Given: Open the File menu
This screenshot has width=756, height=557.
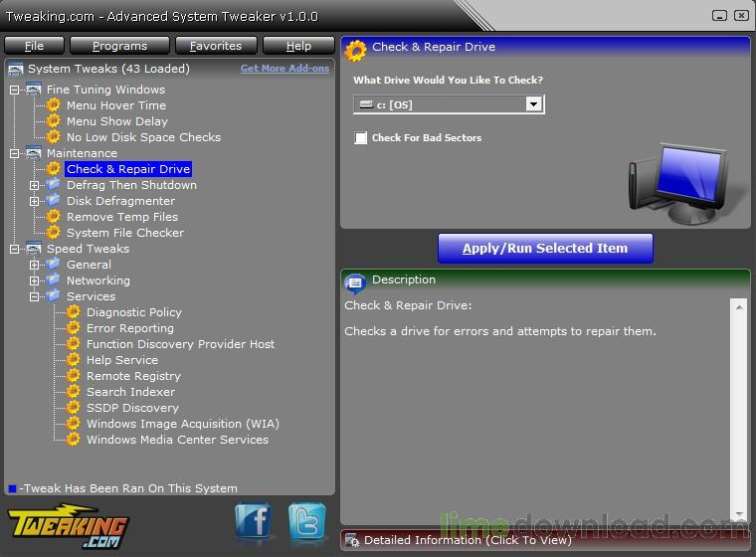Looking at the screenshot, I should coord(34,46).
